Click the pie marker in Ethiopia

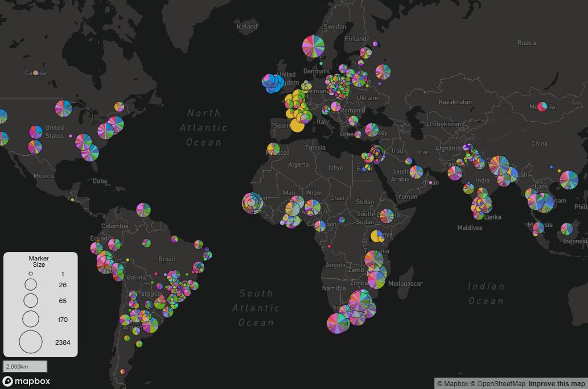click(x=386, y=216)
